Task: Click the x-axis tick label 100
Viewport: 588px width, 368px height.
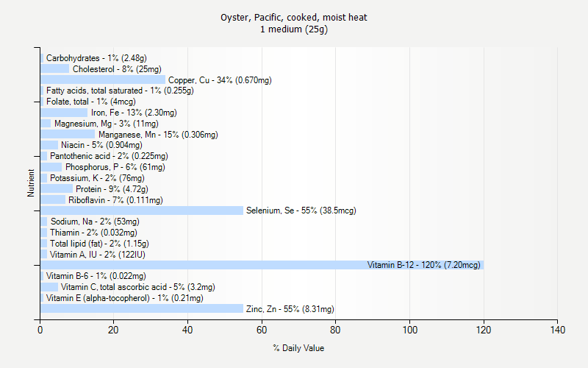Action: (x=410, y=330)
